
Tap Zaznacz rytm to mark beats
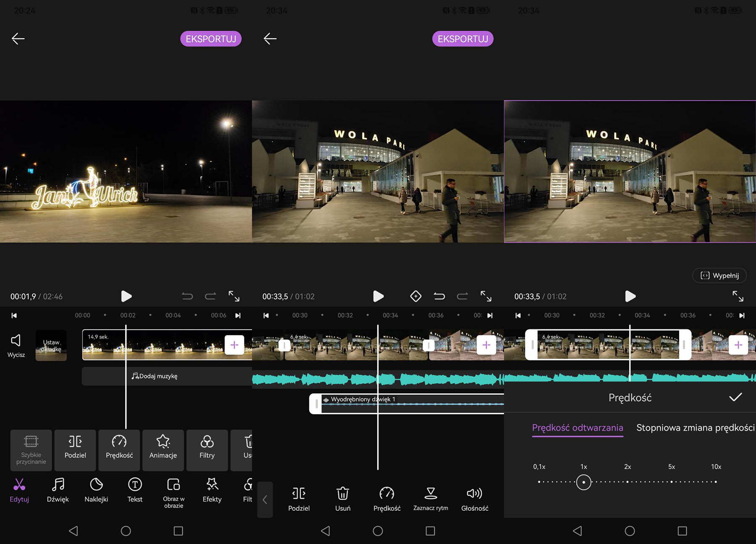[x=430, y=499]
